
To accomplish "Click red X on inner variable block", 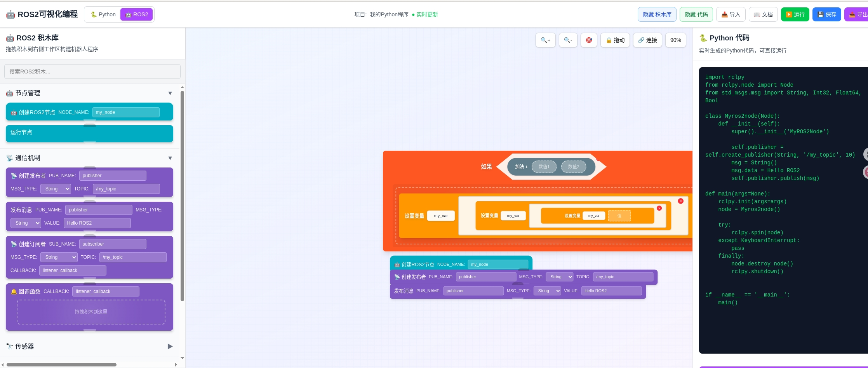I will [659, 208].
